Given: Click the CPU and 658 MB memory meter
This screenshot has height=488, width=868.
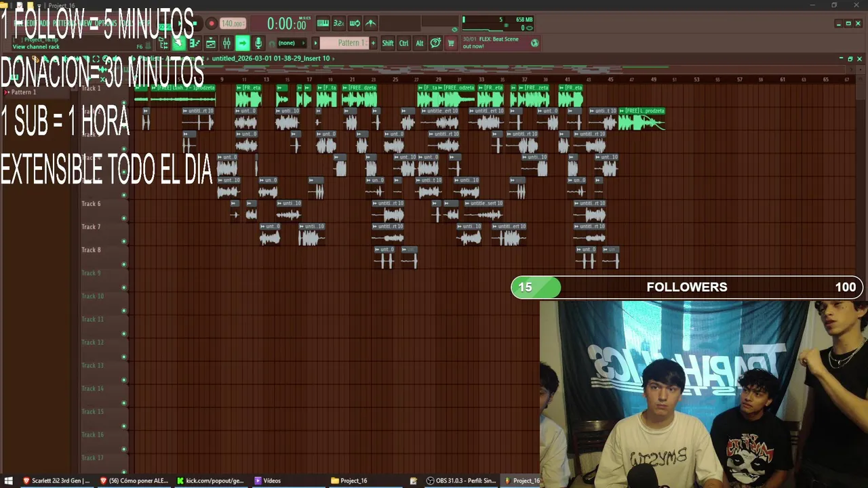Looking at the screenshot, I should 498,24.
